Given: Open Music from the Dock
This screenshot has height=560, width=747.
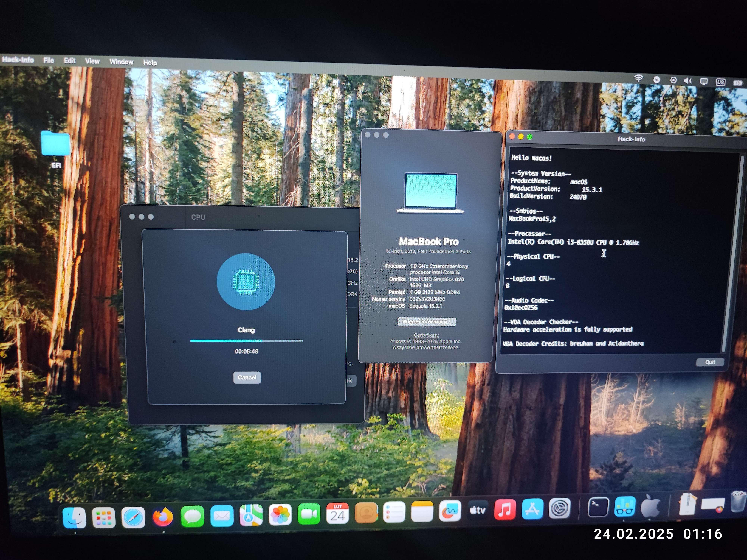Looking at the screenshot, I should tap(505, 509).
